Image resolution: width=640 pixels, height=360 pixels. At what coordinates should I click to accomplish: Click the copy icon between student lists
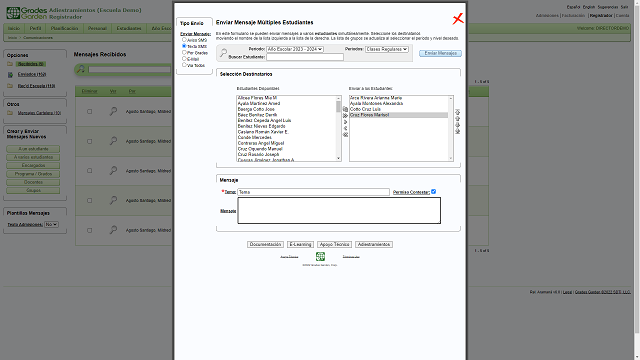coord(345,109)
